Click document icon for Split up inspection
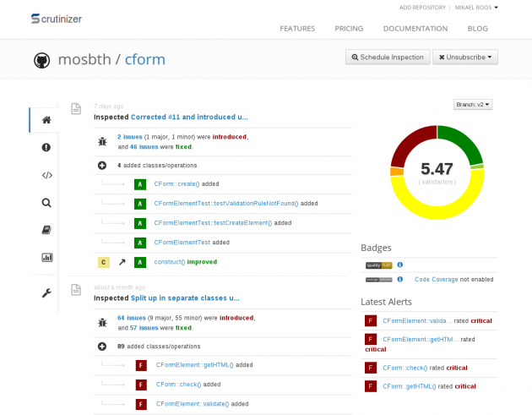 [x=76, y=290]
